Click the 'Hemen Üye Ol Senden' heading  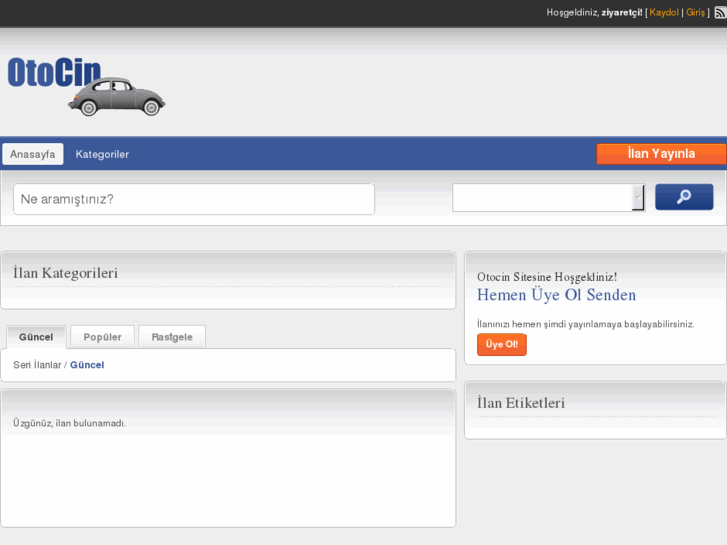pyautogui.click(x=556, y=295)
